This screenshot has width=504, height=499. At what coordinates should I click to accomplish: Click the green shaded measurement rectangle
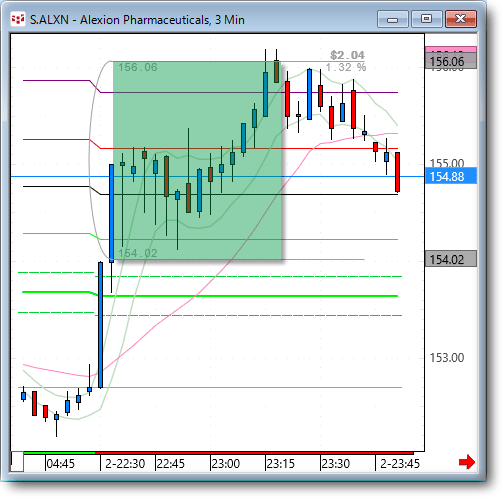(197, 160)
